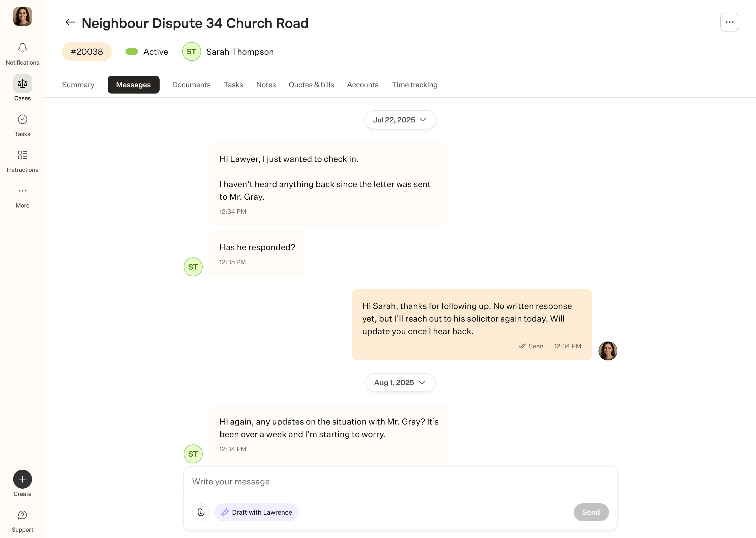This screenshot has width=756, height=538.
Task: Open the Instructions sidebar icon
Action: [23, 155]
